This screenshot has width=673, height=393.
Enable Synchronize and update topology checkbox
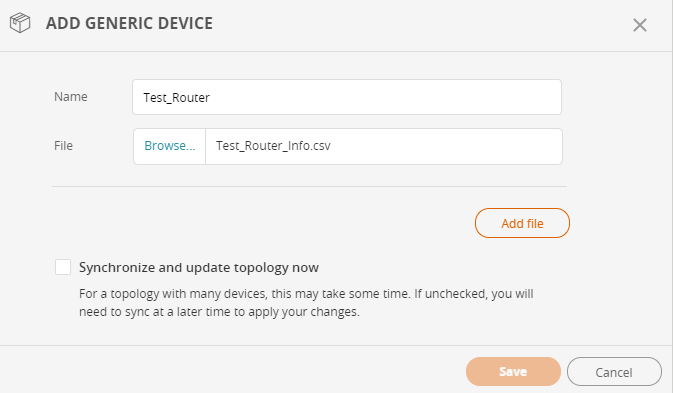click(63, 267)
